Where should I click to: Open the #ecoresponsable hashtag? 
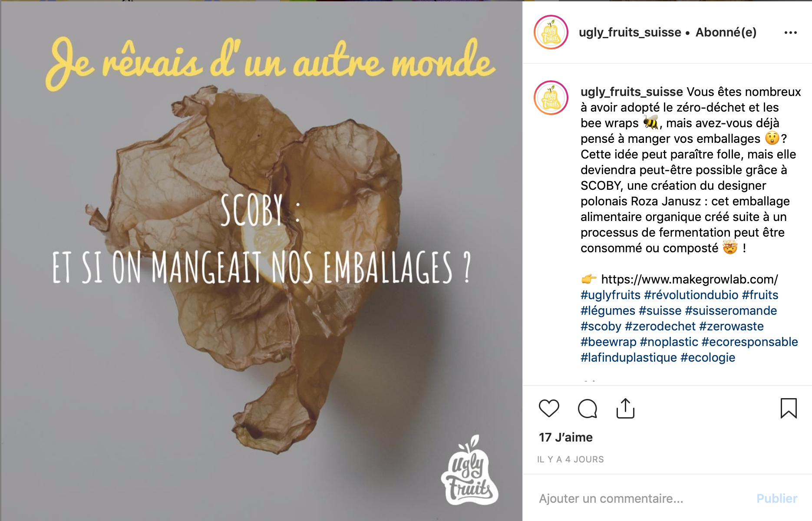point(749,342)
